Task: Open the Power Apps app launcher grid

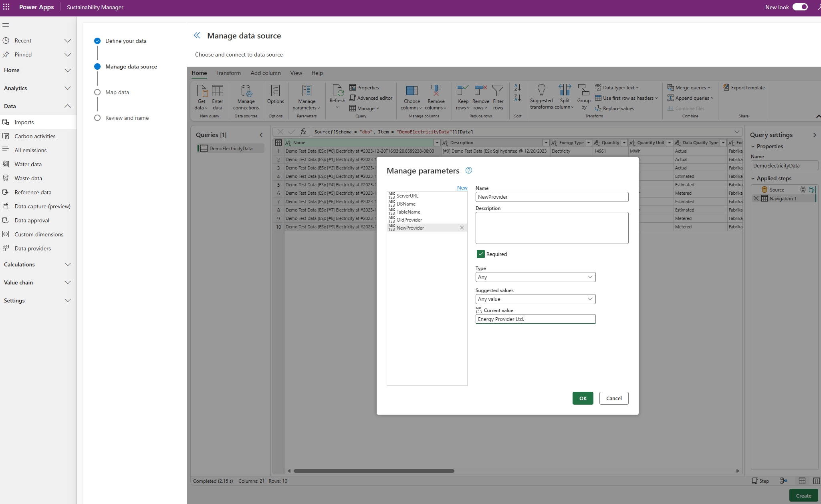Action: pyautogui.click(x=6, y=7)
